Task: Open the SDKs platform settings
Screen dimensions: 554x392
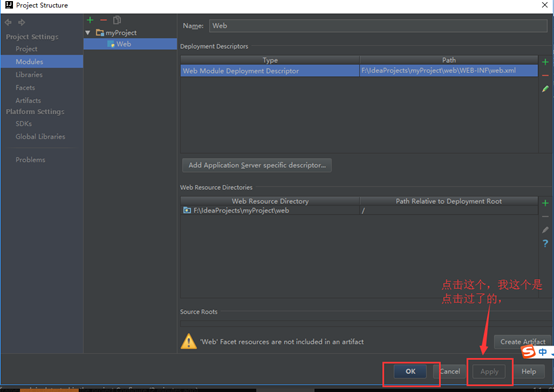Action: (x=24, y=124)
